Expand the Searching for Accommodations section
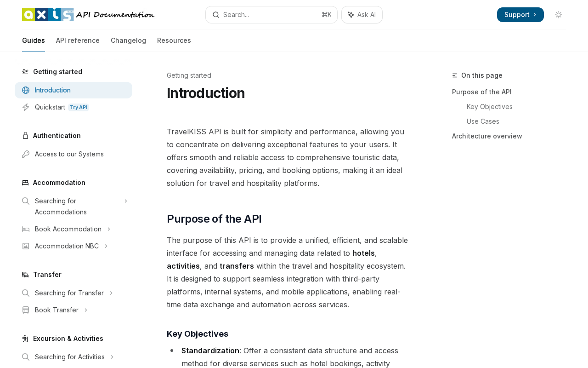This screenshot has width=588, height=368. point(126,201)
